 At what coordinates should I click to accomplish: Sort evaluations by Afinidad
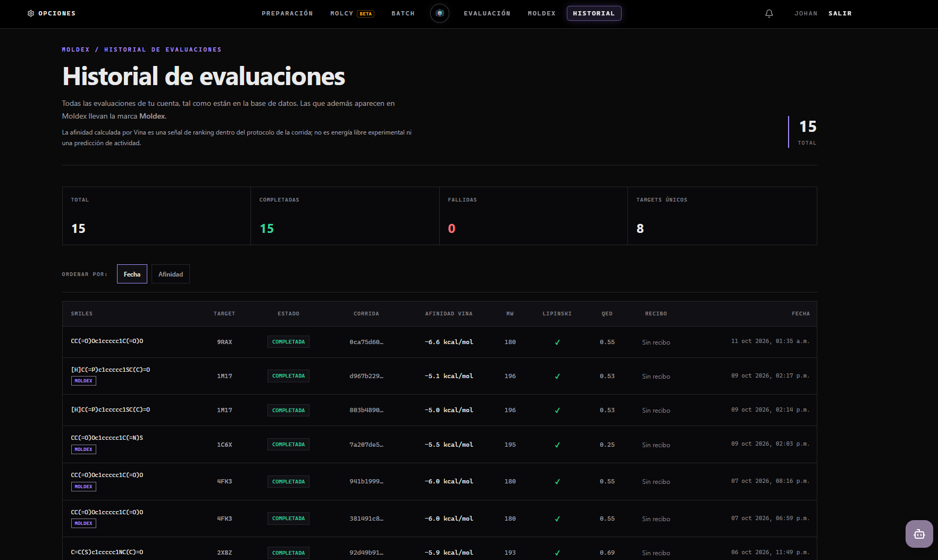point(171,274)
